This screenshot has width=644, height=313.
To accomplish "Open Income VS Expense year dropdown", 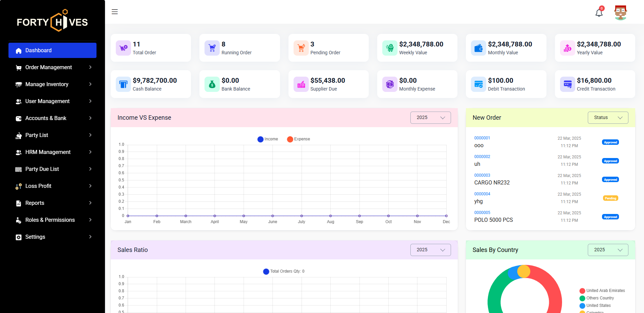I will (x=430, y=118).
